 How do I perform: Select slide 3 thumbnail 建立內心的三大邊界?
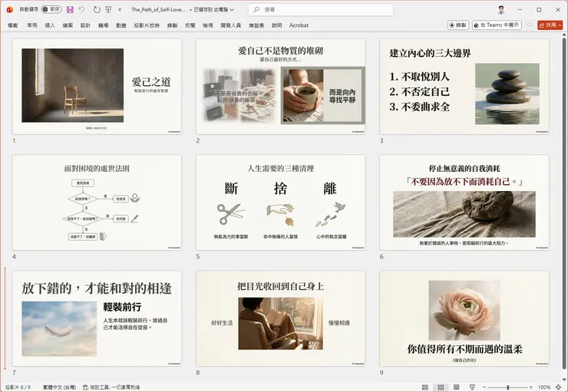[464, 87]
